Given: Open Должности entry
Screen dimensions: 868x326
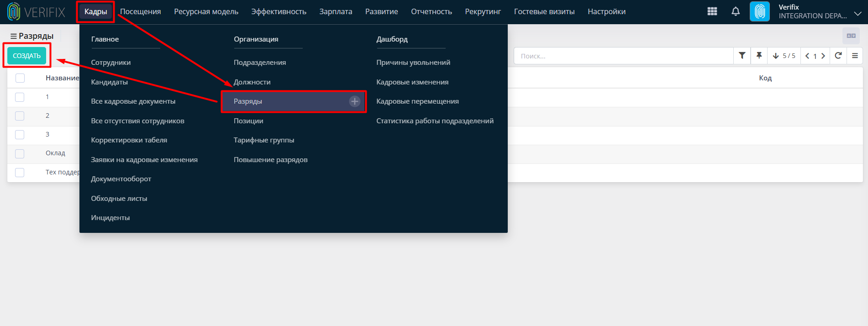Looking at the screenshot, I should pos(252,82).
